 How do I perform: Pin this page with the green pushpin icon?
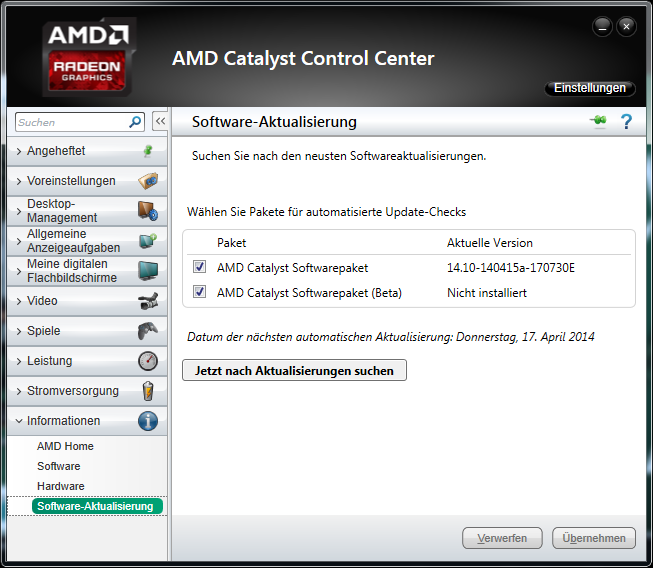(x=598, y=121)
